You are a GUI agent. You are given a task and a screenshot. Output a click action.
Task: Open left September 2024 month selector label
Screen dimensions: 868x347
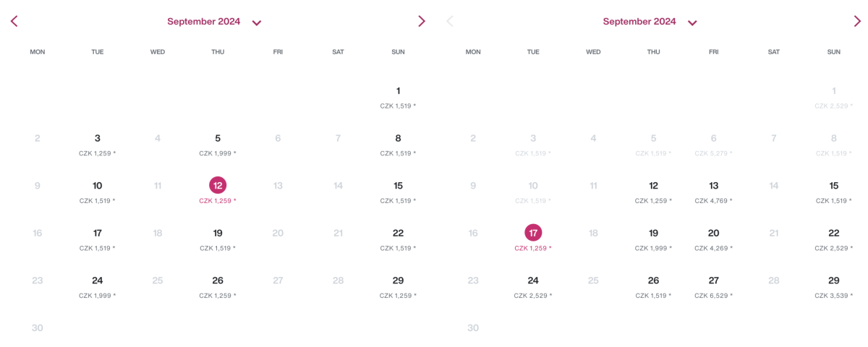(x=203, y=22)
